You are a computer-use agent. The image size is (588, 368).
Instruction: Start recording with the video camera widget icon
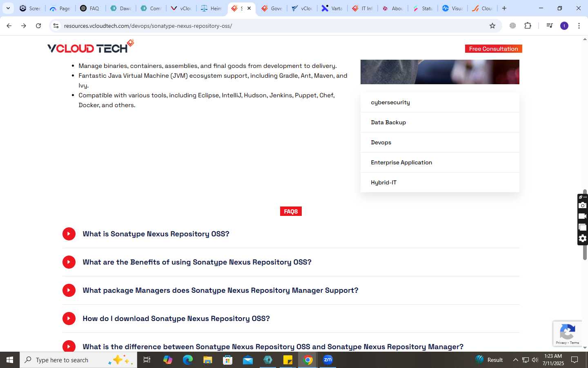tap(583, 216)
